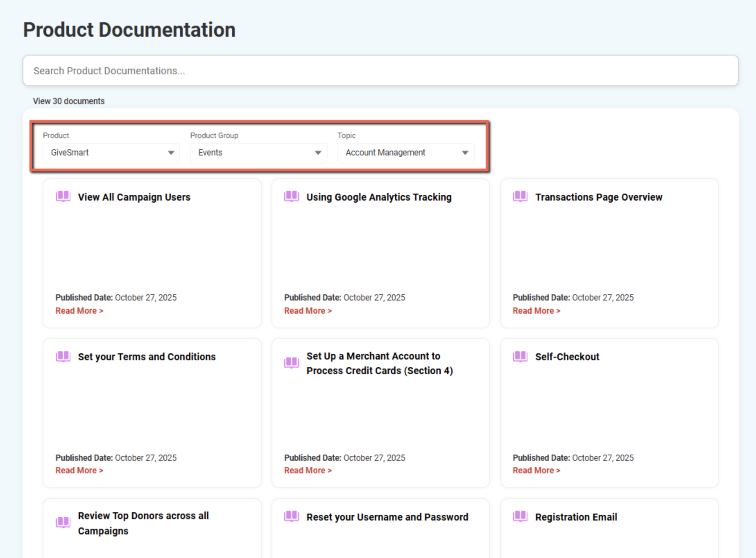The width and height of the screenshot is (756, 558).
Task: Select the Set your Terms and Conditions title
Action: pos(147,357)
